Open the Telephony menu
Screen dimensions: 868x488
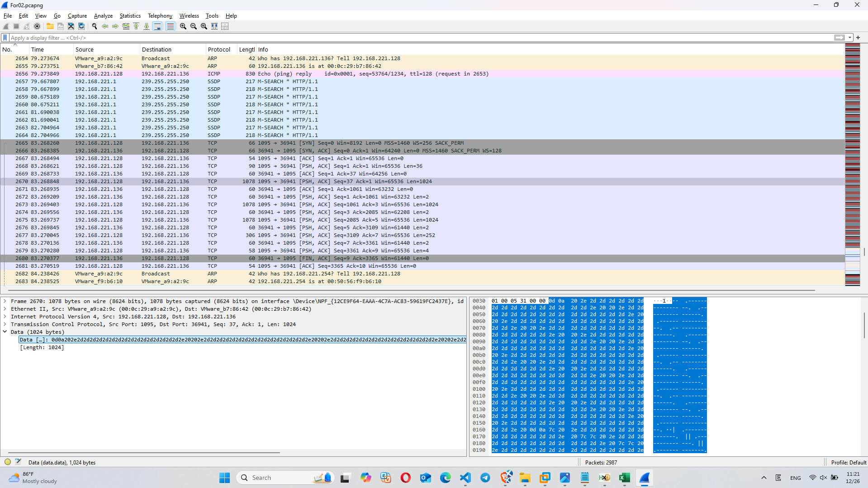click(160, 15)
